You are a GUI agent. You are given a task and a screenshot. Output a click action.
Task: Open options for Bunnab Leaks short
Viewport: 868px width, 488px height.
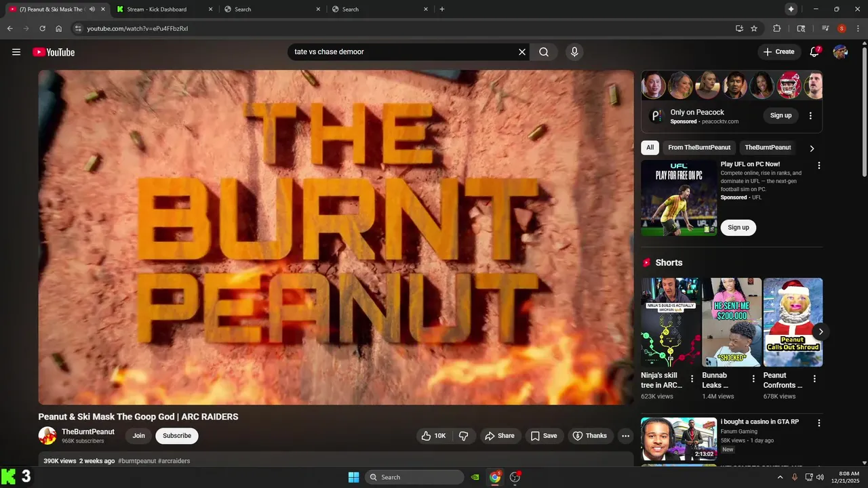[753, 379]
